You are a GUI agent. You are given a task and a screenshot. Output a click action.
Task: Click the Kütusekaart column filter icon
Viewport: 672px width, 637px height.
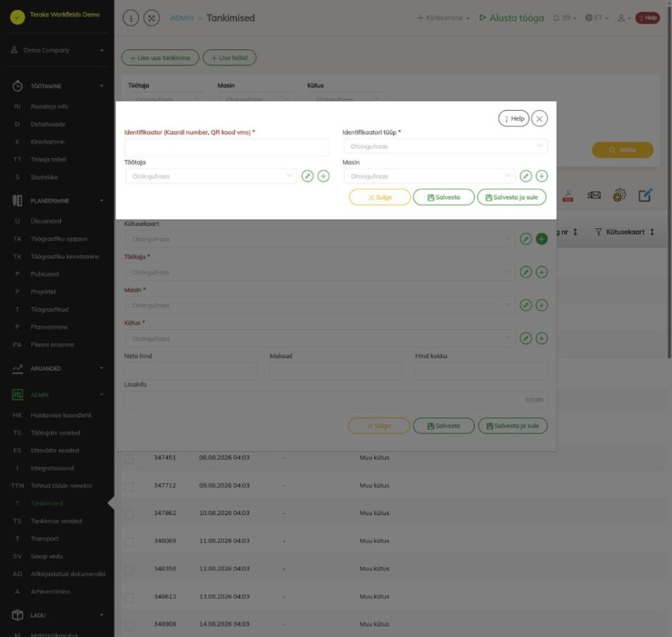point(598,232)
